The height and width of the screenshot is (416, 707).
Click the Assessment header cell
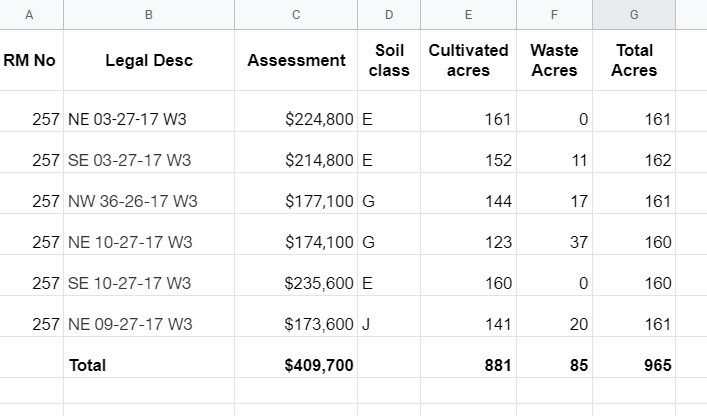pos(296,60)
